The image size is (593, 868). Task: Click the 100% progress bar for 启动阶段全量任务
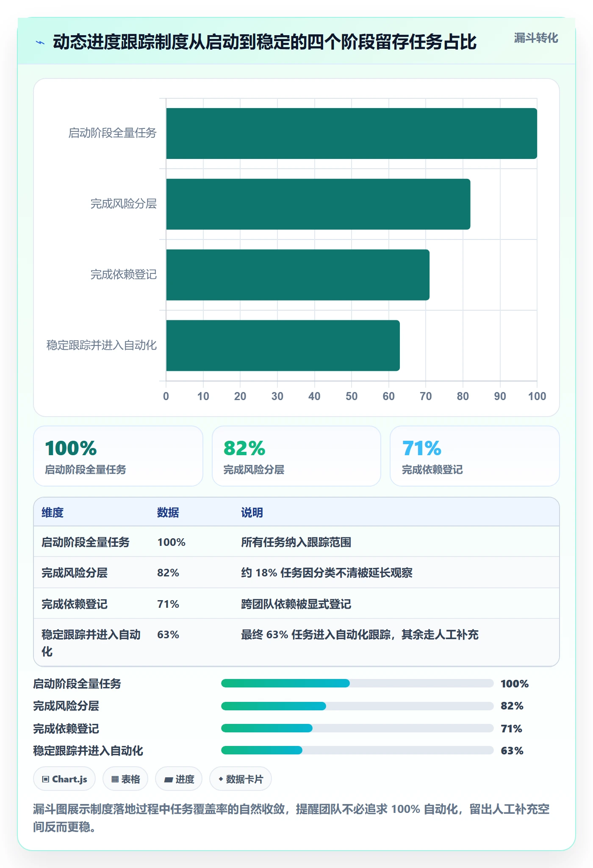click(357, 683)
